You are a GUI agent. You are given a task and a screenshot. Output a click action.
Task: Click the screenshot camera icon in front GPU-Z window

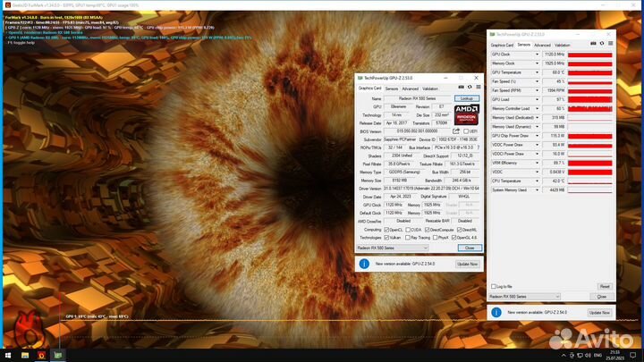click(x=462, y=87)
